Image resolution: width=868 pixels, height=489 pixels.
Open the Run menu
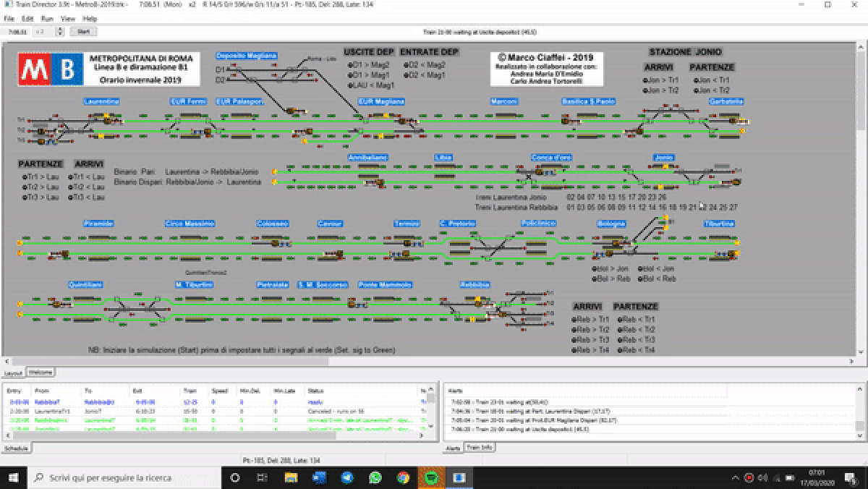(x=47, y=18)
